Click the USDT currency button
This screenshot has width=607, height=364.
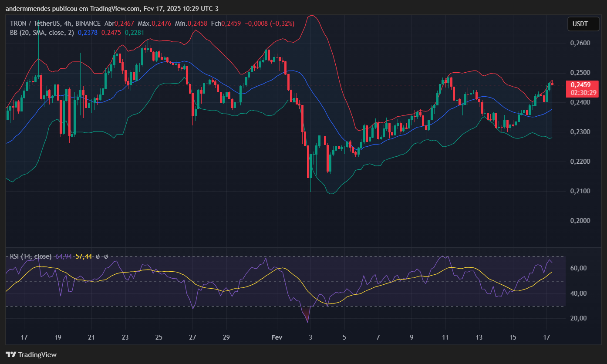click(583, 24)
